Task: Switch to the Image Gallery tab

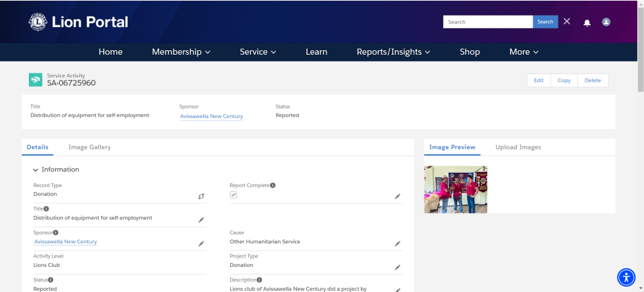Action: [89, 147]
